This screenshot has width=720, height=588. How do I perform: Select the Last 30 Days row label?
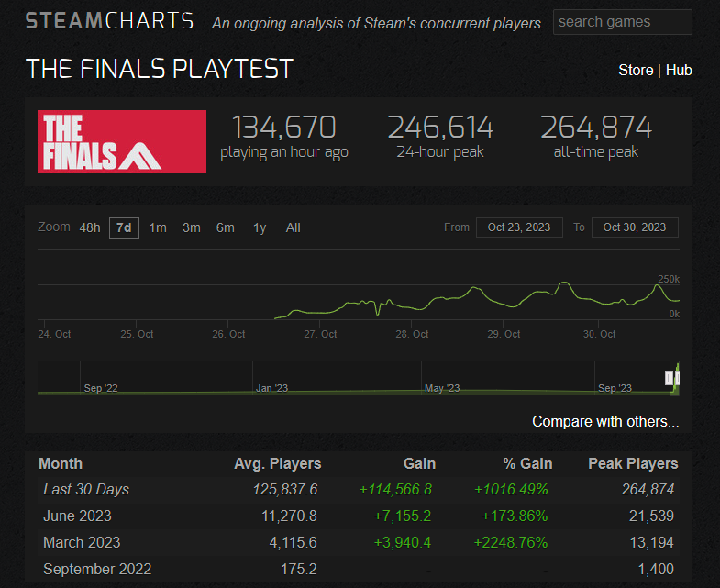86,489
